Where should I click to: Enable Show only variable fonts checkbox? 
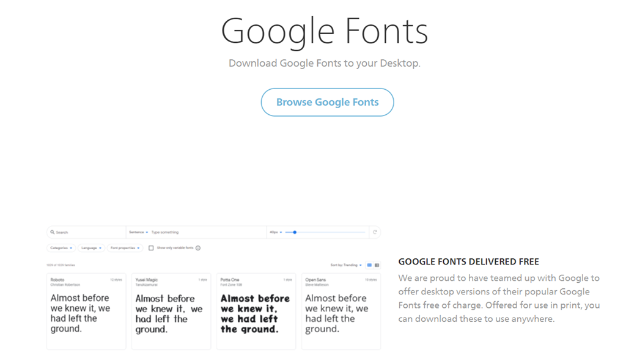[152, 248]
